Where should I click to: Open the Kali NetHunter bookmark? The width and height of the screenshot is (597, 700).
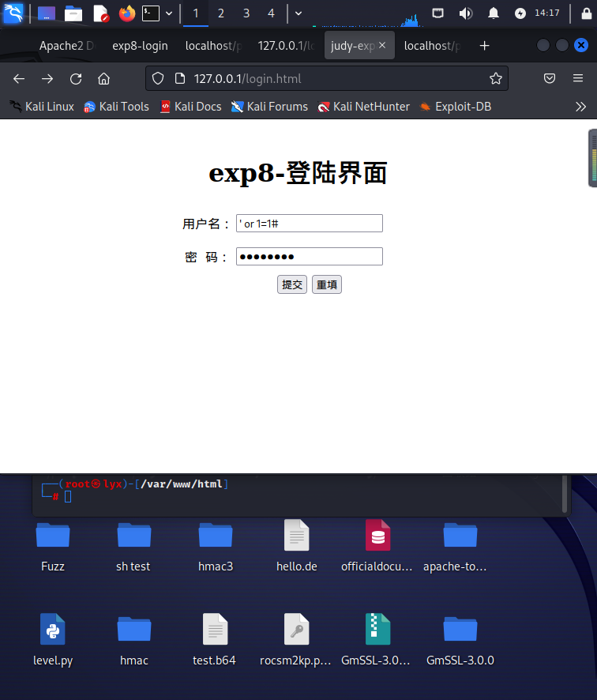pyautogui.click(x=363, y=107)
